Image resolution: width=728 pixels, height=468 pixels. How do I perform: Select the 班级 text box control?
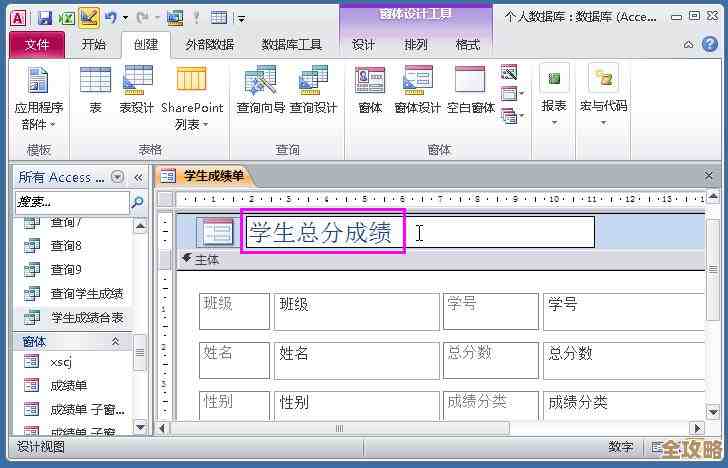(x=356, y=311)
